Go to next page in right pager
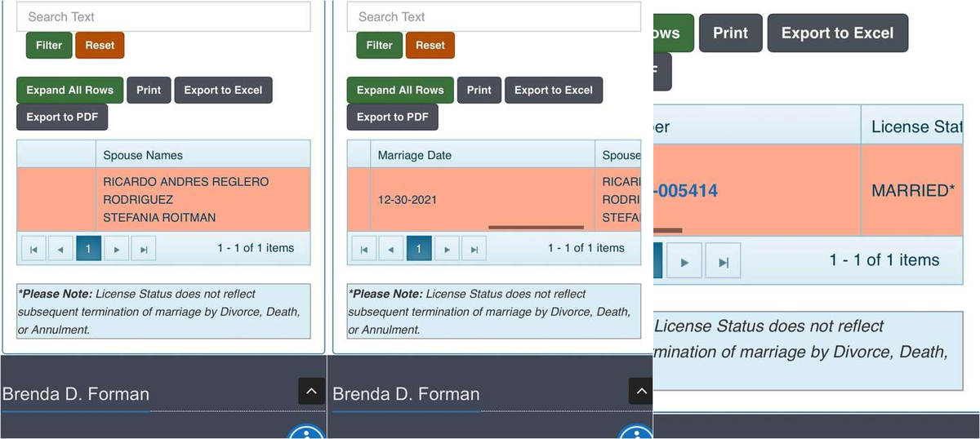Viewport: 980px width, 439px height. pos(684,261)
